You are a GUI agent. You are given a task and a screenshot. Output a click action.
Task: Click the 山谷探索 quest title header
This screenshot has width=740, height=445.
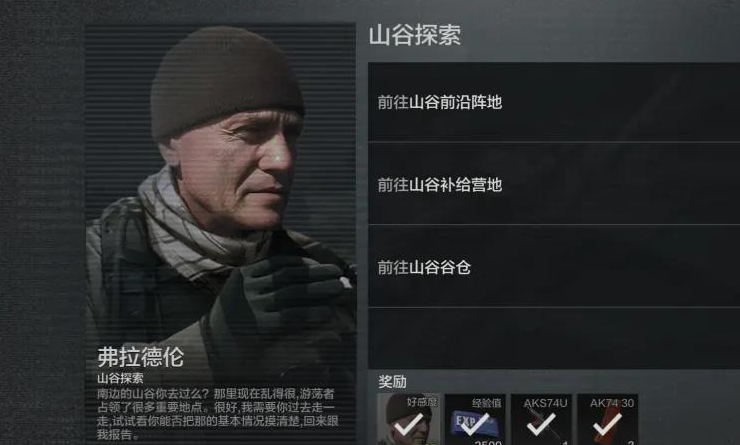click(x=414, y=35)
